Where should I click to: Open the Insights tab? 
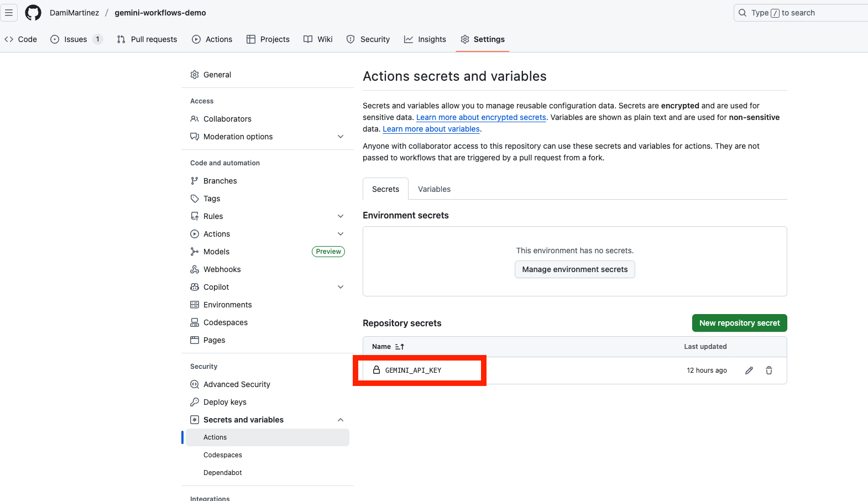(x=425, y=39)
